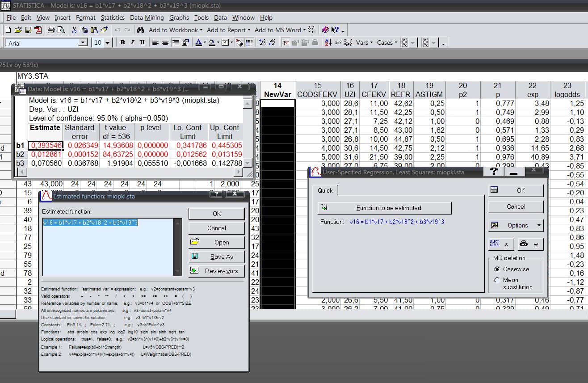Click the Select Cases button
588x383 pixels.
pyautogui.click(x=500, y=244)
